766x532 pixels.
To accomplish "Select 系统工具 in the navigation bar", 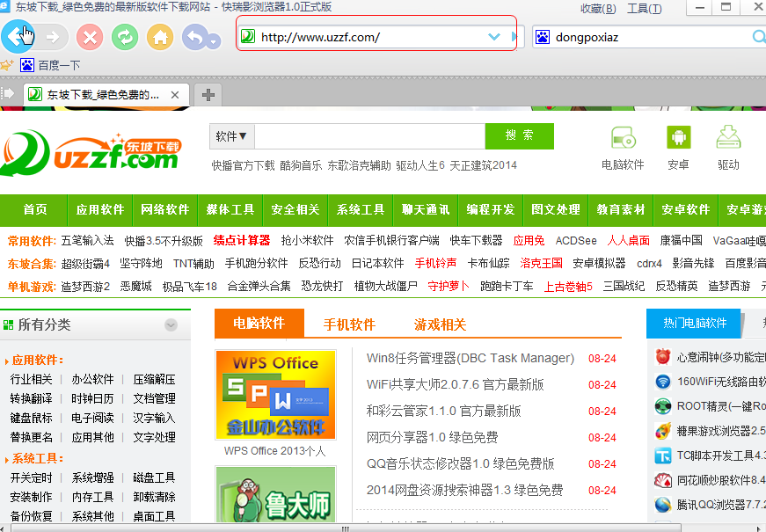I will (x=360, y=209).
